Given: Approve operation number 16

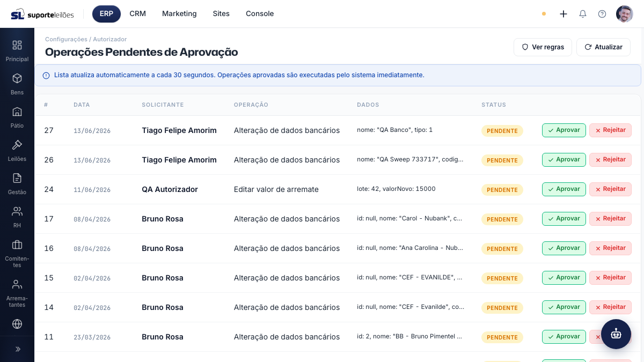Looking at the screenshot, I should point(564,248).
